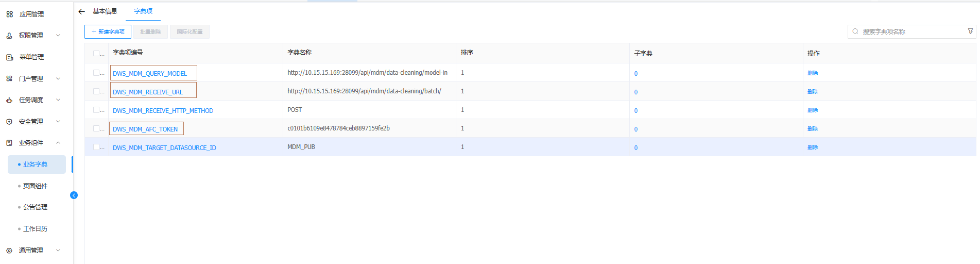Image resolution: width=980 pixels, height=264 pixels.
Task: Click the filter icon in search box
Action: [x=970, y=31]
